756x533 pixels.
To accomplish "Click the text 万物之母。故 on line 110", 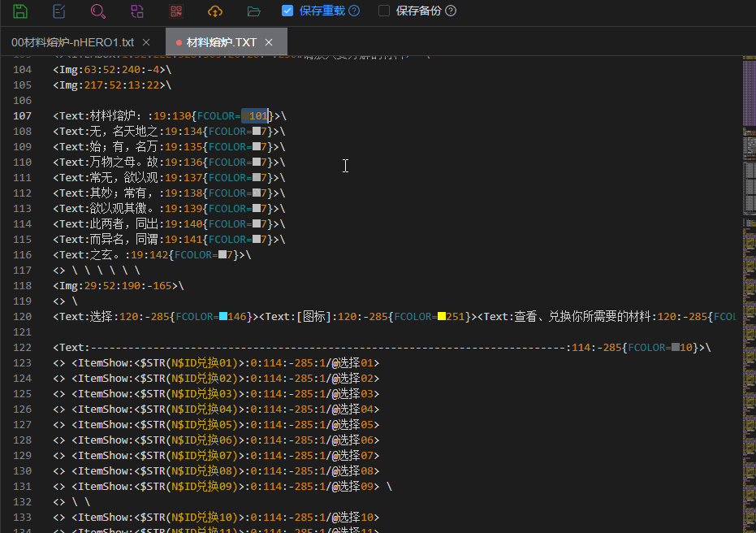I will tap(124, 162).
